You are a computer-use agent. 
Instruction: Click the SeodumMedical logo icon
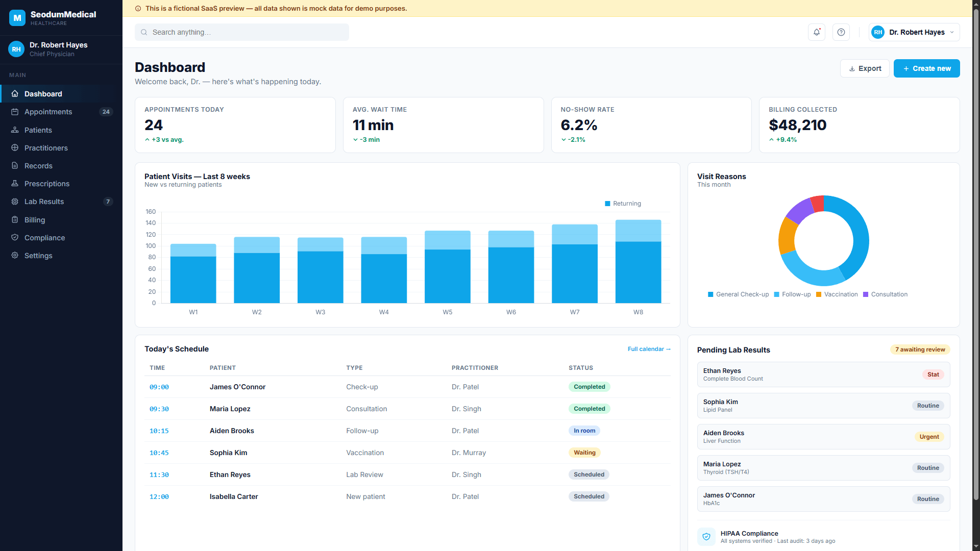(x=17, y=18)
